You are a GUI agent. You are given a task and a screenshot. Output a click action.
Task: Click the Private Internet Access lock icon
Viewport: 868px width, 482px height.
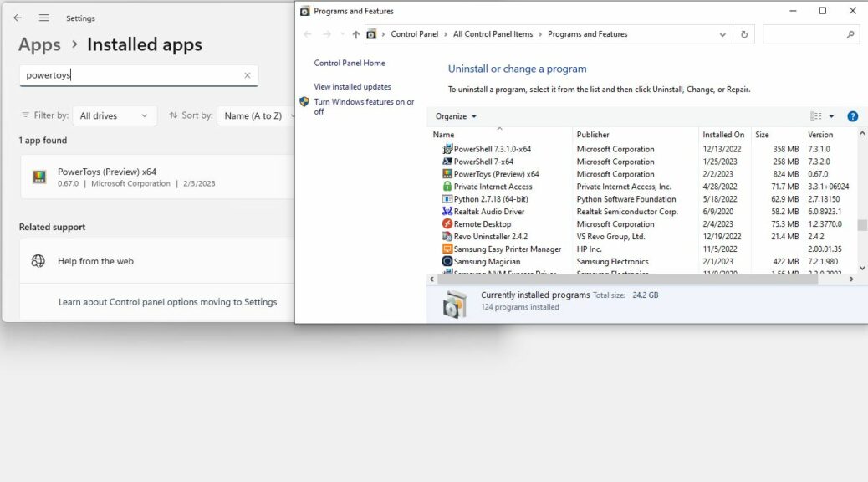(x=447, y=186)
